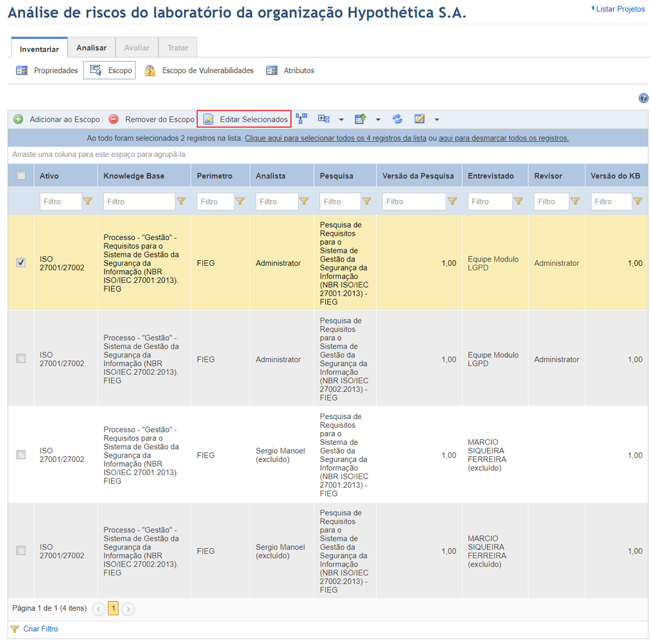Open the blue help question-mark icon
Screen dimensions: 651x644
(x=643, y=98)
